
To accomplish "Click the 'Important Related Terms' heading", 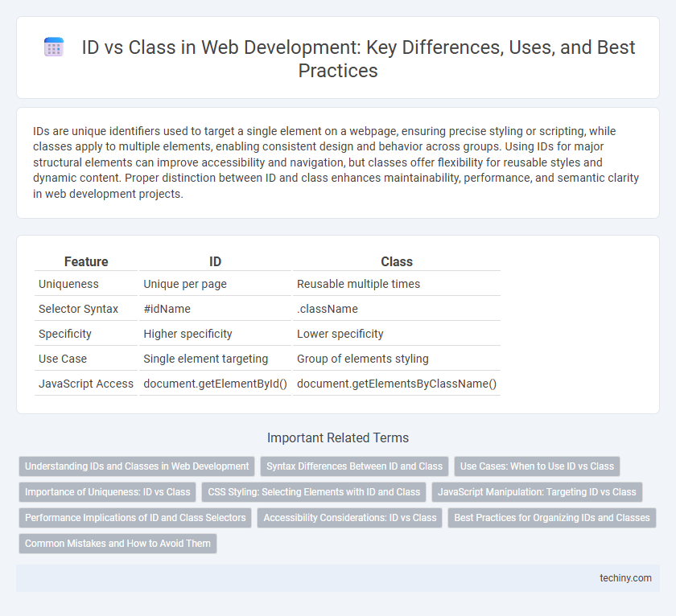I will tap(338, 437).
